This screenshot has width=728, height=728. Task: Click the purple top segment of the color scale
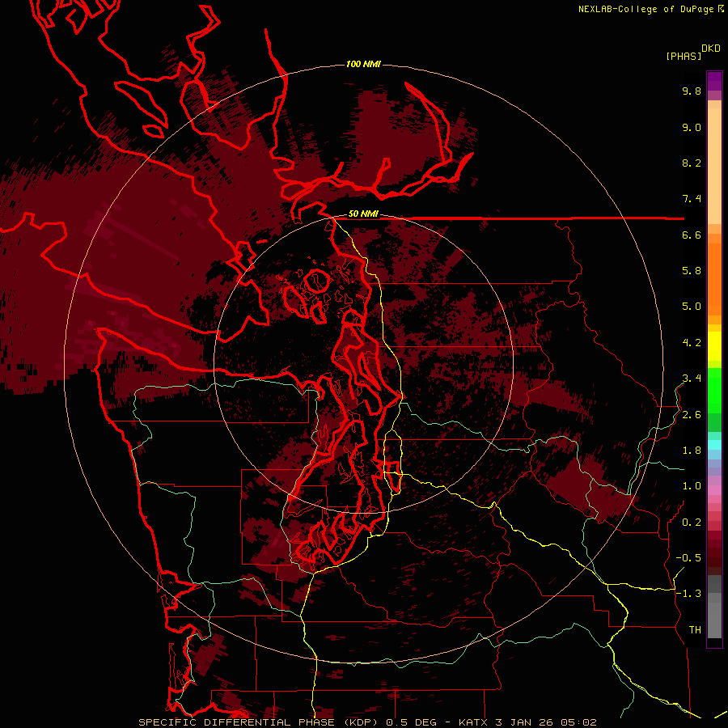point(714,81)
